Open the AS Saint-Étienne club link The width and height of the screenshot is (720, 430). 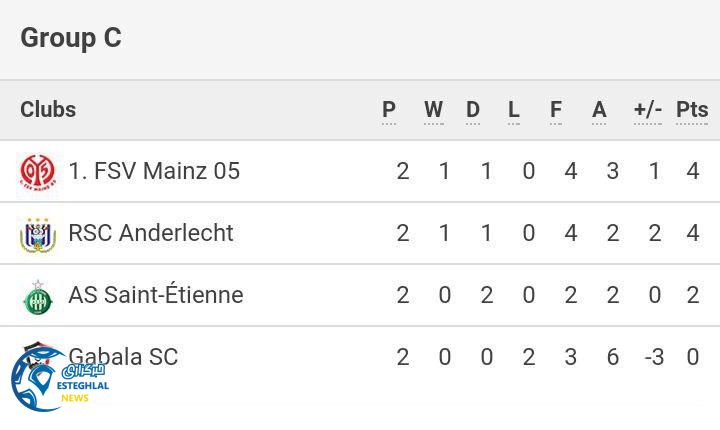[x=155, y=295]
